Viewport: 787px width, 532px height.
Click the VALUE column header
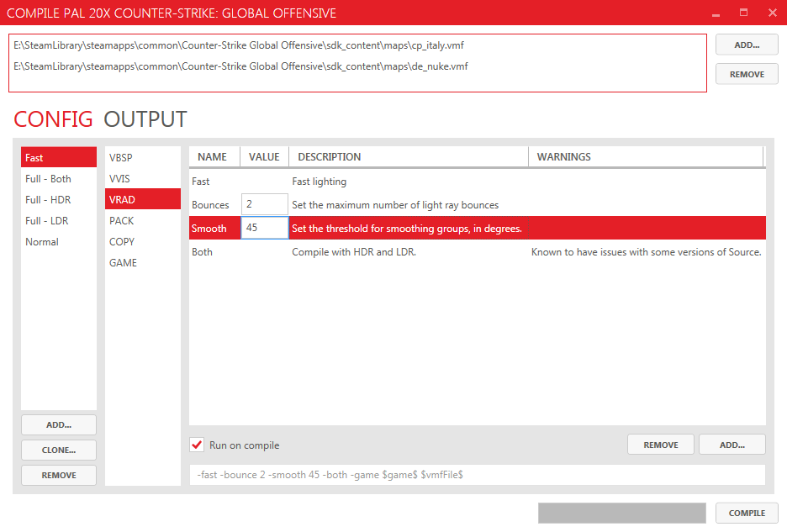[x=264, y=156]
